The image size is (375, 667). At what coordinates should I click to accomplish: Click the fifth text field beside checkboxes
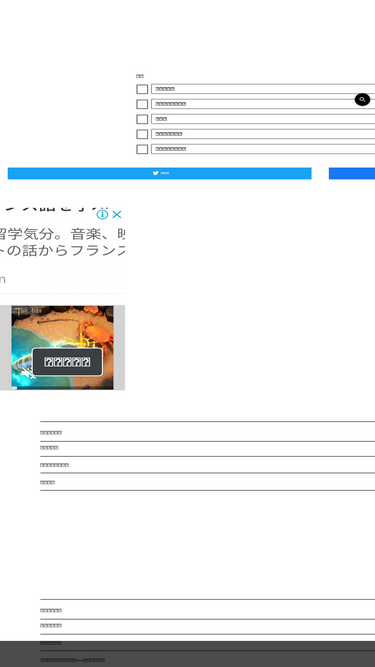tap(263, 149)
